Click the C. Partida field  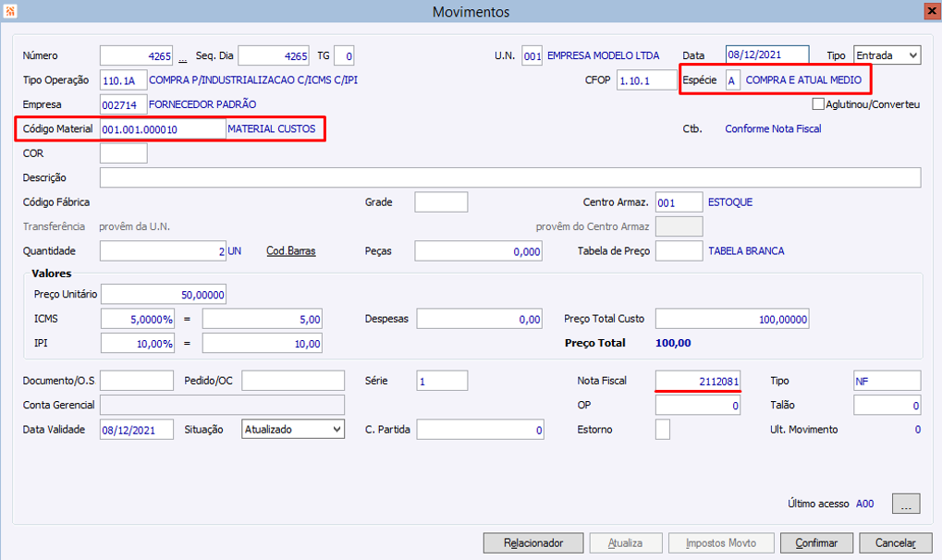click(x=480, y=429)
